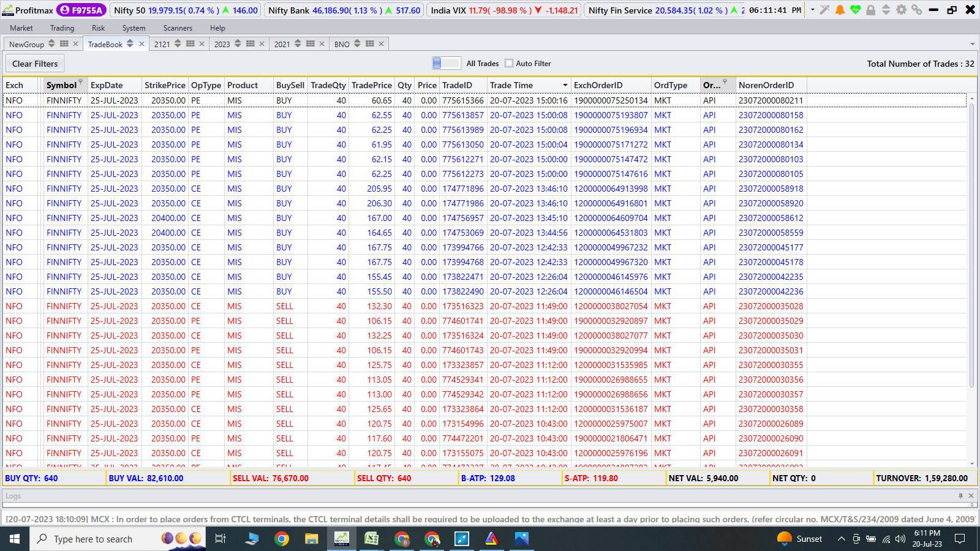The height and width of the screenshot is (551, 980).
Task: Click the up-down sort arrows on NewGroup tab
Action: (51, 43)
